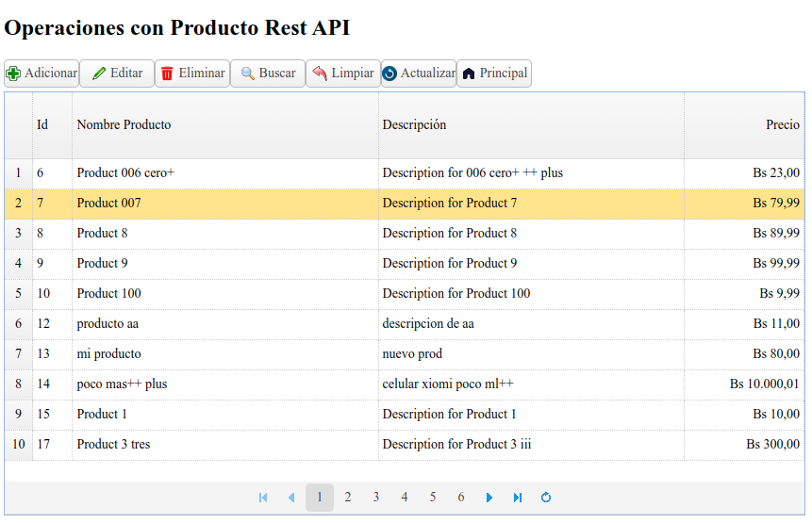Select the Product 1 name cell
The image size is (812, 523).
point(225,415)
